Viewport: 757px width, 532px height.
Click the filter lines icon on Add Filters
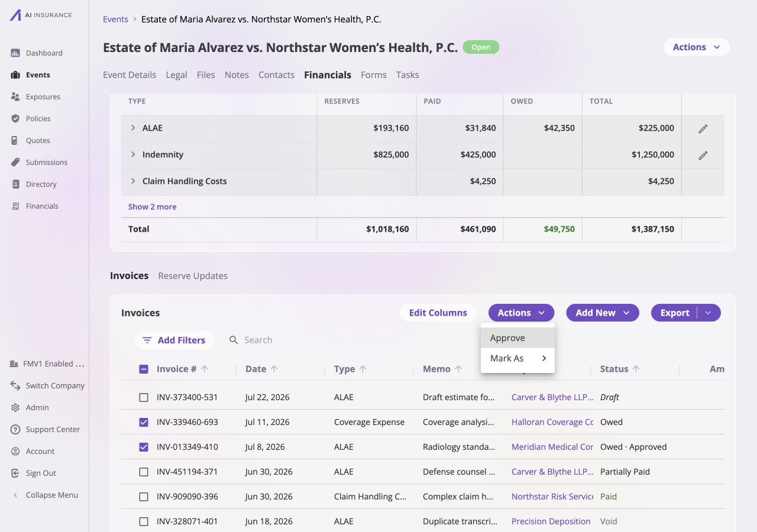tap(147, 340)
